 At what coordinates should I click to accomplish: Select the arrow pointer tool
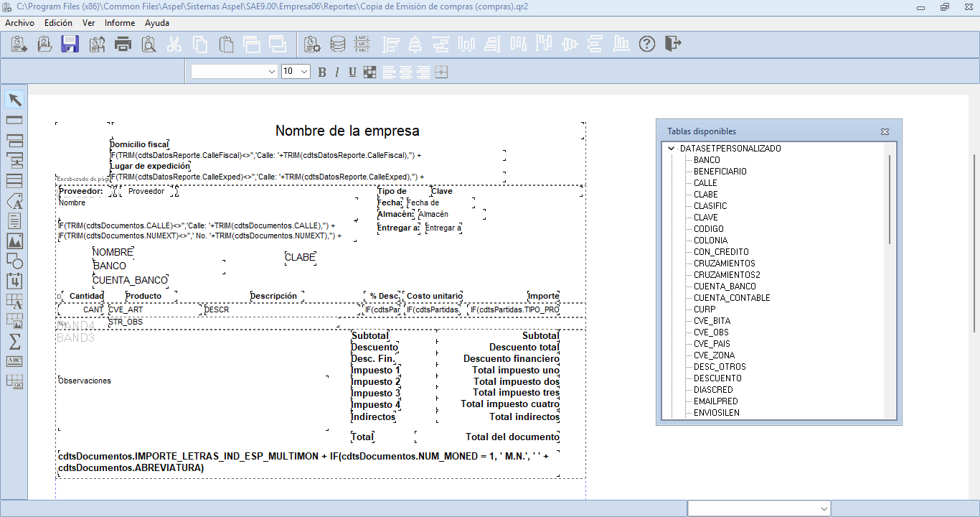(14, 100)
